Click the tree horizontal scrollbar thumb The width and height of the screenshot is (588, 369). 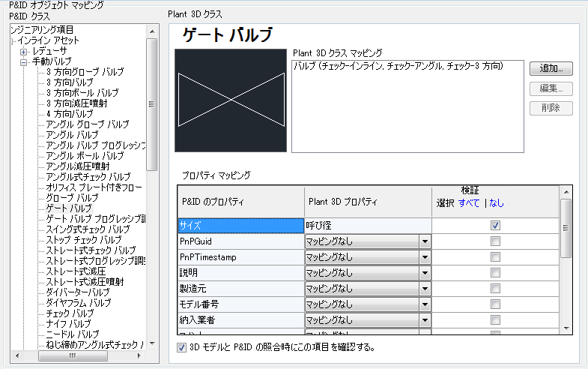click(x=73, y=355)
